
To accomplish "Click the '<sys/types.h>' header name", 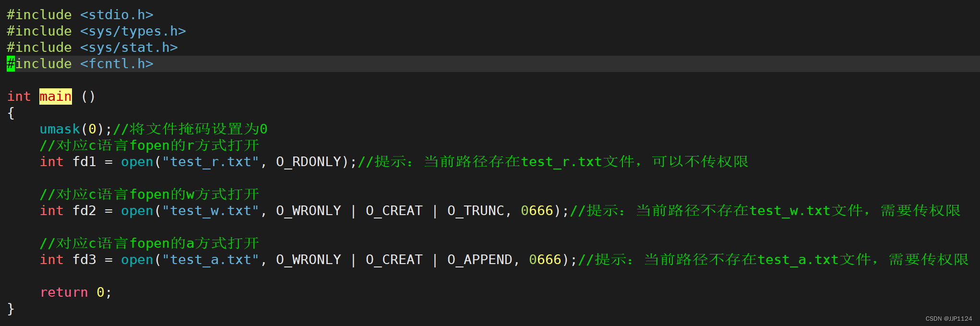I will (133, 31).
